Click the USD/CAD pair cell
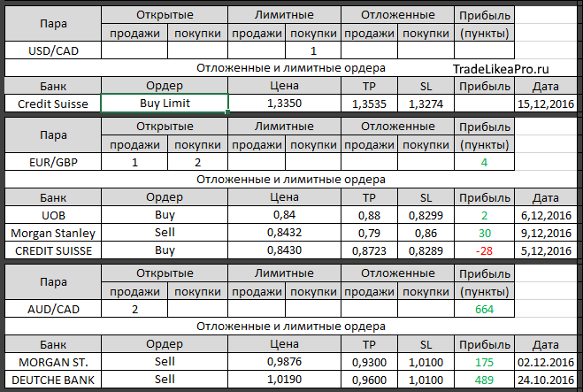The image size is (583, 392). pos(53,50)
